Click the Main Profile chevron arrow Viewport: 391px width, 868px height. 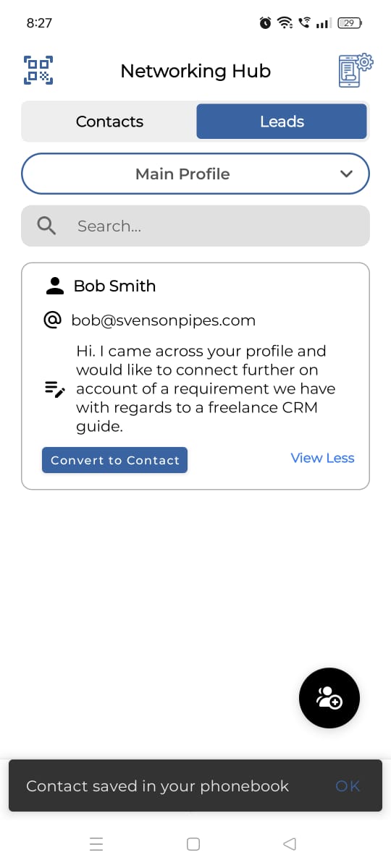[346, 174]
